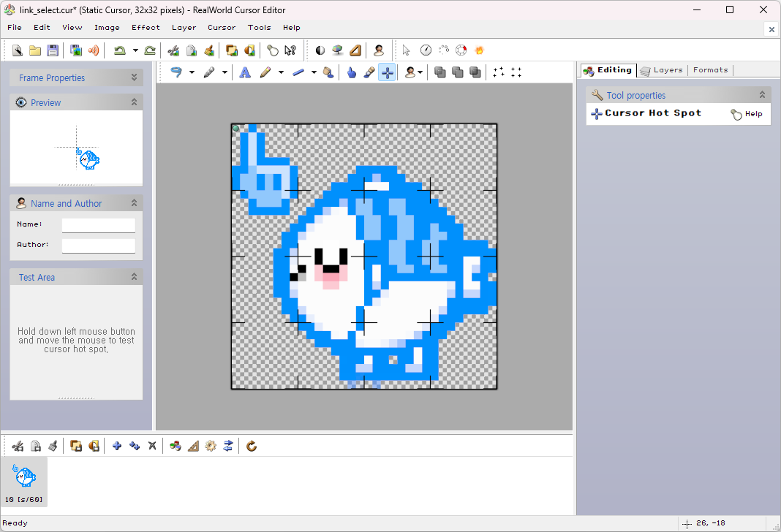
Task: Click the black-and-white contrast circle icon
Action: tap(320, 50)
